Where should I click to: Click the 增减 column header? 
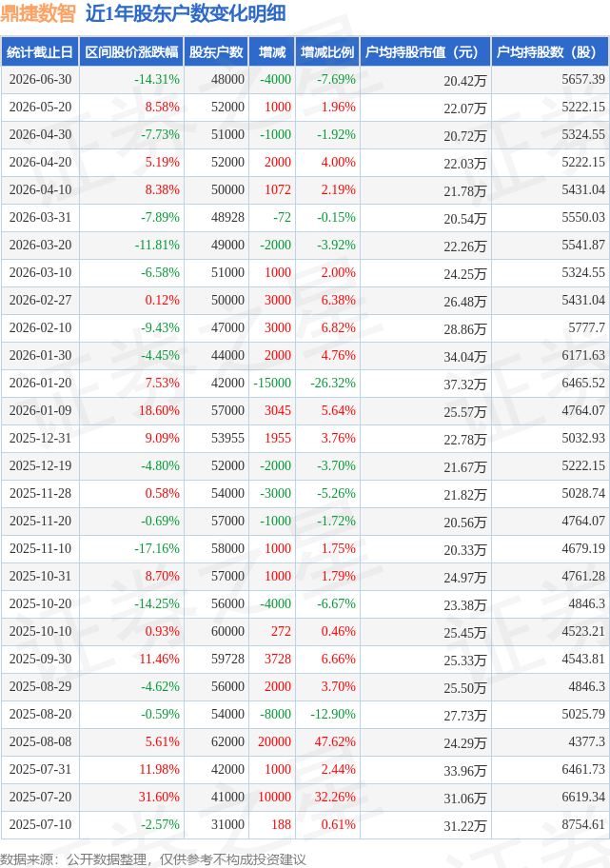click(x=272, y=52)
